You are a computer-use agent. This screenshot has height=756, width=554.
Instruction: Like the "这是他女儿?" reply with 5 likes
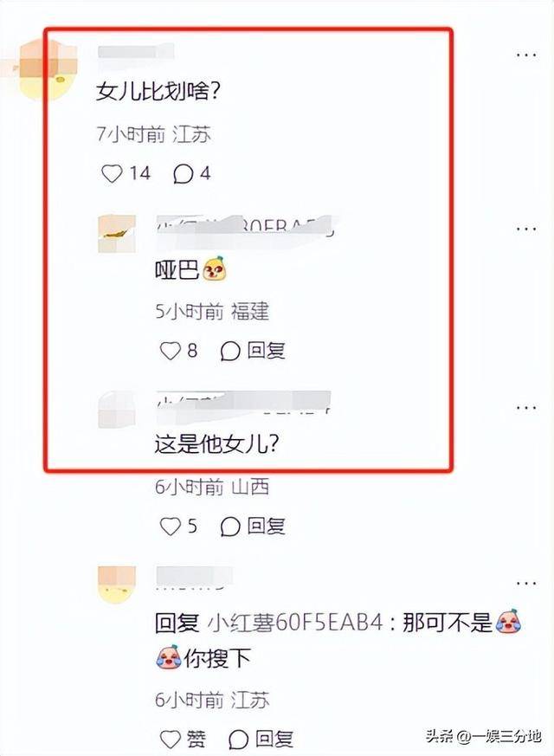tap(170, 527)
